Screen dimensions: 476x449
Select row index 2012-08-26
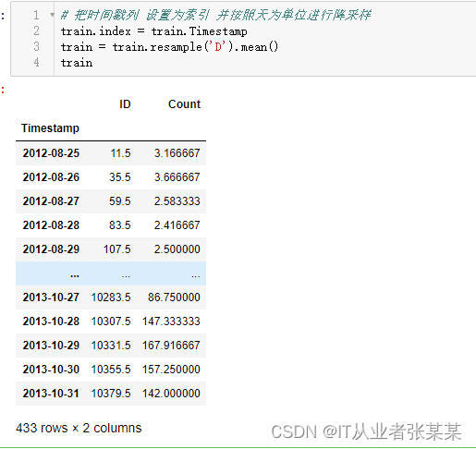[x=51, y=177]
